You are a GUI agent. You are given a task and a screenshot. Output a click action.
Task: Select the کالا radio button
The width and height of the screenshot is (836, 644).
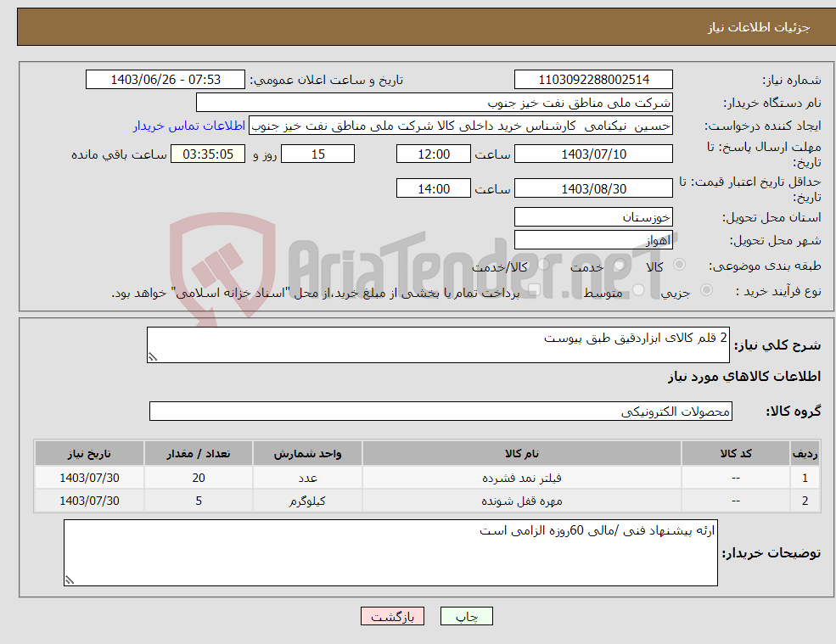[680, 265]
